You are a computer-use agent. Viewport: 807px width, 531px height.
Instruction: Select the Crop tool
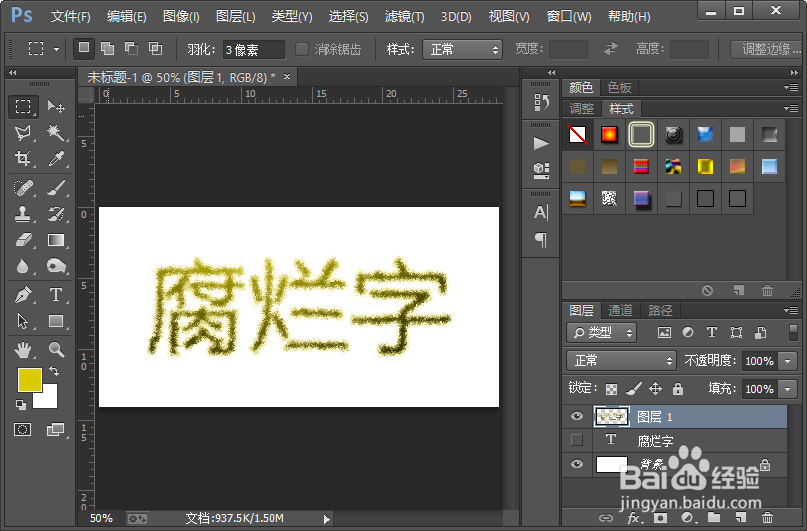tap(23, 158)
